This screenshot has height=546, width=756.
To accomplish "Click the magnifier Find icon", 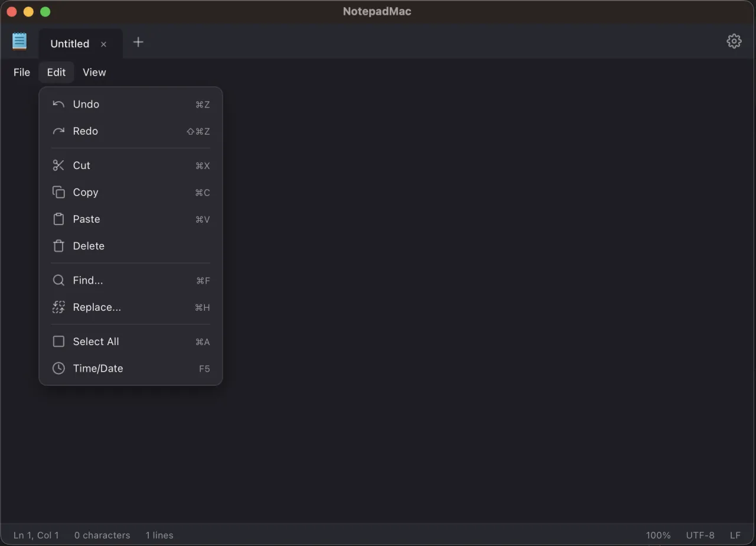I will point(58,281).
